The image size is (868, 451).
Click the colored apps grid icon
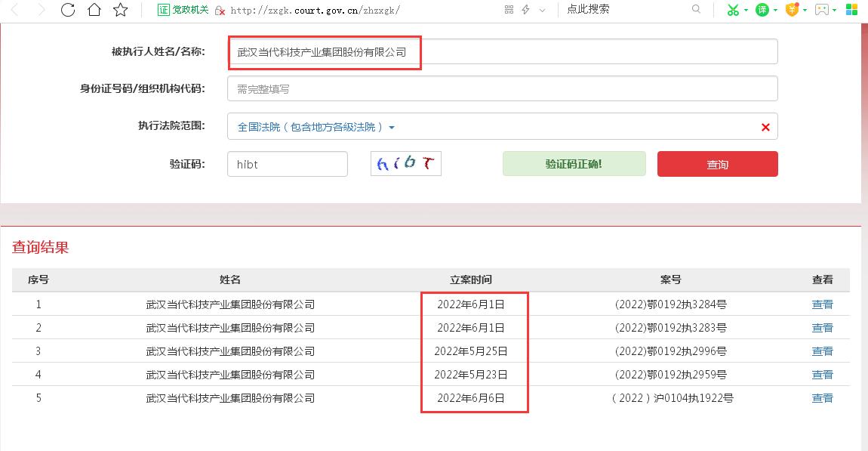coord(851,9)
